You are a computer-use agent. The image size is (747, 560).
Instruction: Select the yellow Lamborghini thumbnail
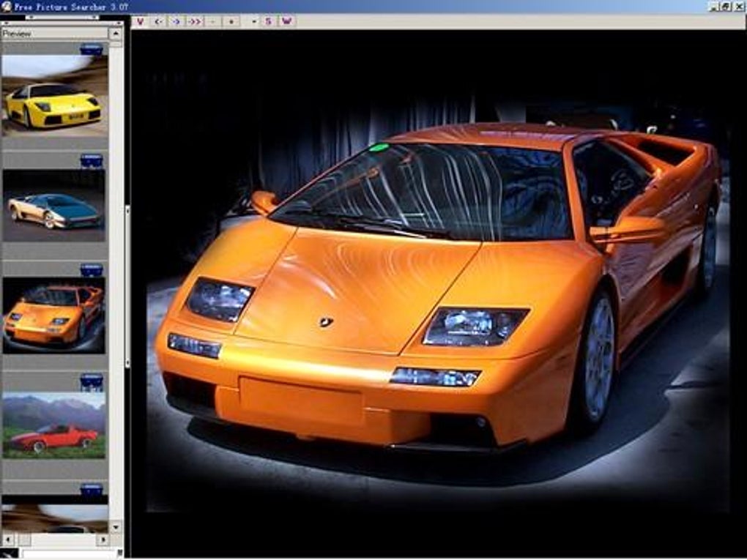(x=54, y=96)
